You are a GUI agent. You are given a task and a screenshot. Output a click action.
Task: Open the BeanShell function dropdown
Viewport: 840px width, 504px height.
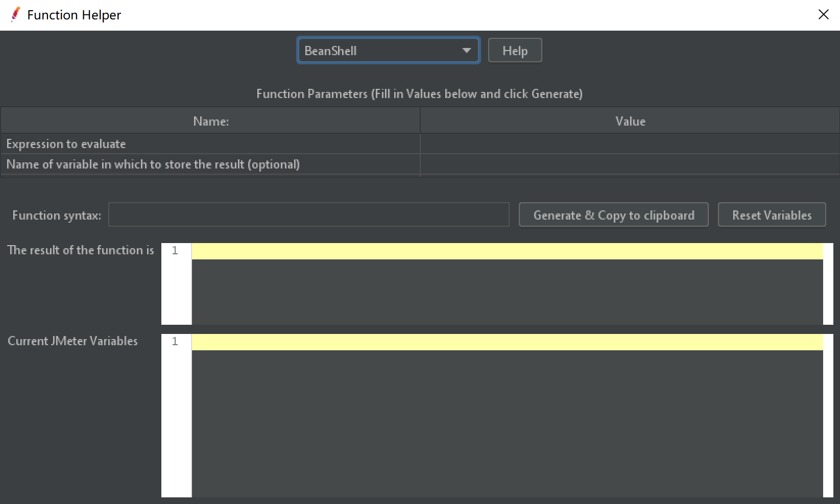click(x=388, y=51)
